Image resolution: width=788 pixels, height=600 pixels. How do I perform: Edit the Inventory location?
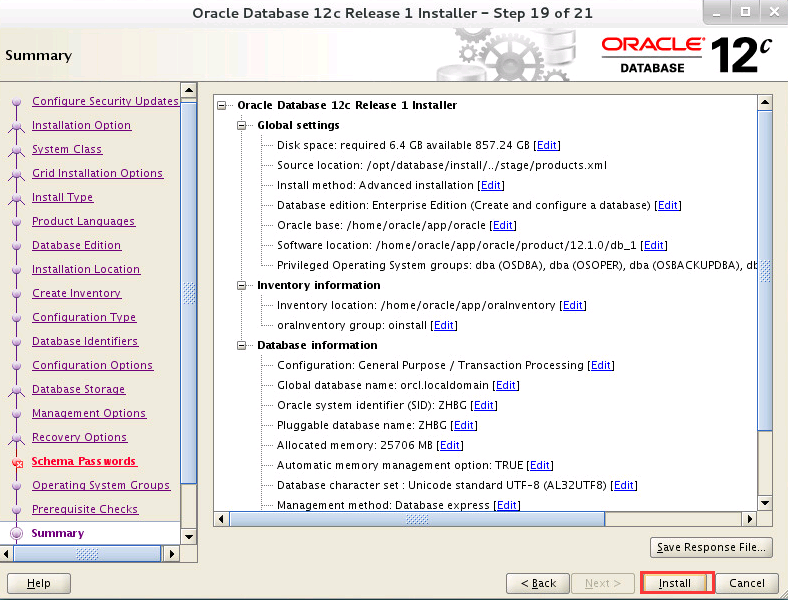573,305
